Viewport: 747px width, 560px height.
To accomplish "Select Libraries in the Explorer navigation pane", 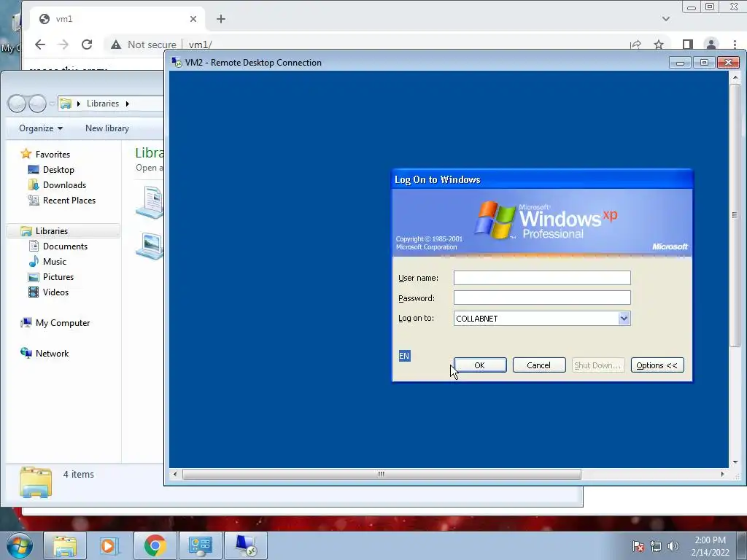I will 52,231.
